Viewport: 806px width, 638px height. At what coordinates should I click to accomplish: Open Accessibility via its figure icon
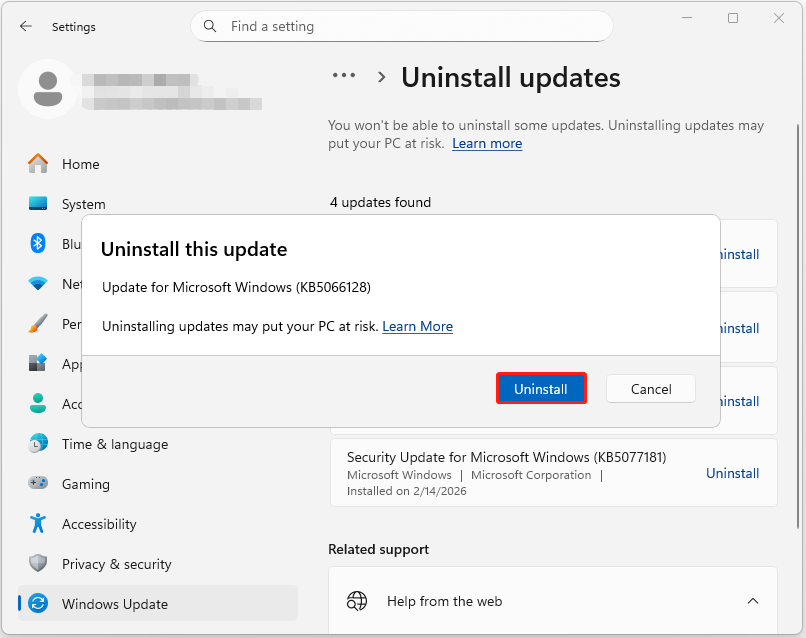coord(39,523)
